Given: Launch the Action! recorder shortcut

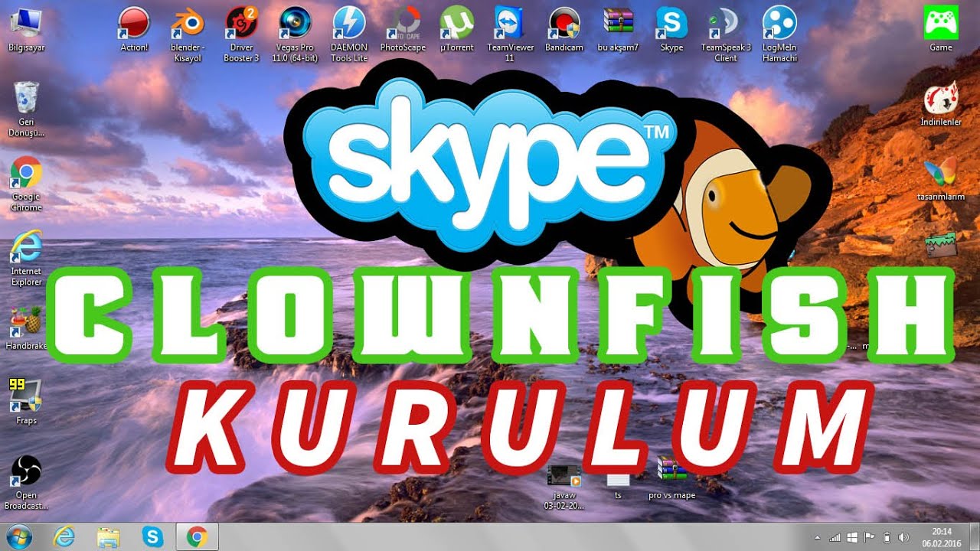Looking at the screenshot, I should click(135, 29).
